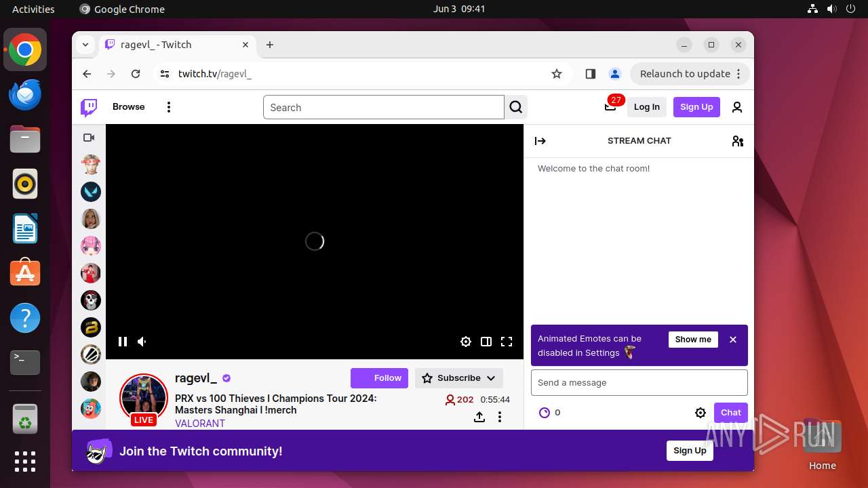Viewport: 868px width, 488px height.
Task: Open the Chrome profile icon
Action: pos(614,74)
